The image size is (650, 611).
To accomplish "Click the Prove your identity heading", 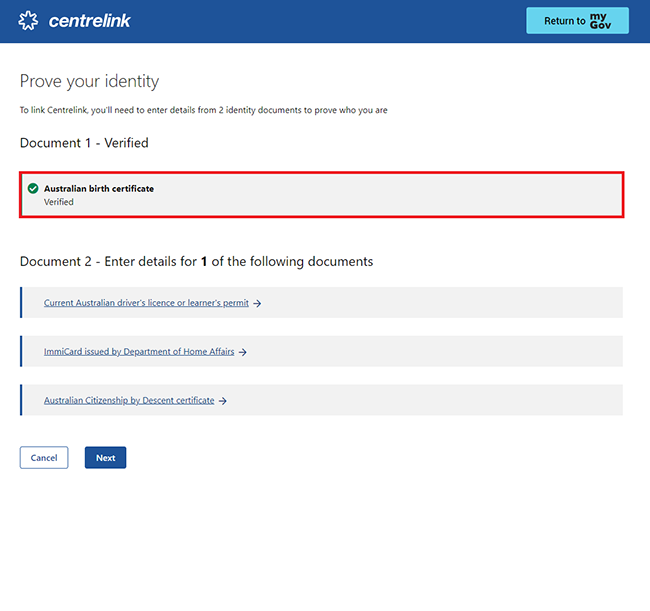I will click(89, 81).
